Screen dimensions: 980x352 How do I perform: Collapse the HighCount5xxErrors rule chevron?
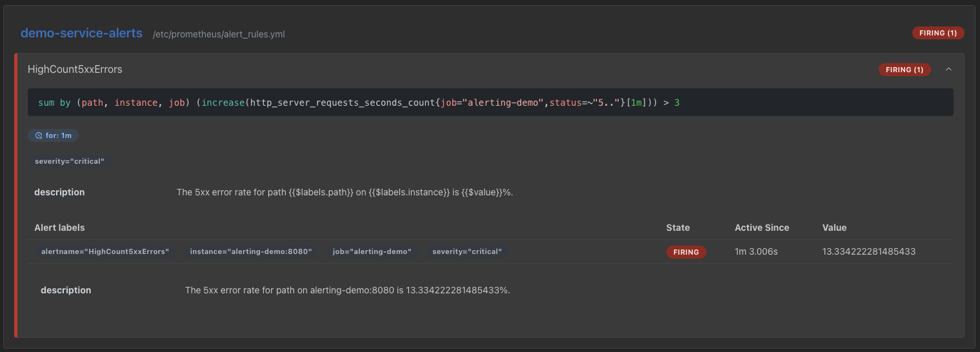click(x=948, y=69)
